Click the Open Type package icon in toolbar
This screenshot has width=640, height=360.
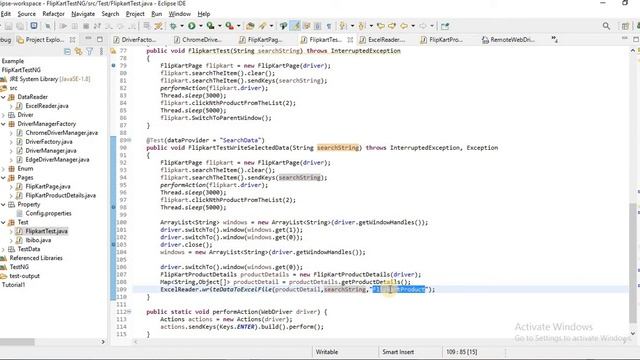click(250, 26)
